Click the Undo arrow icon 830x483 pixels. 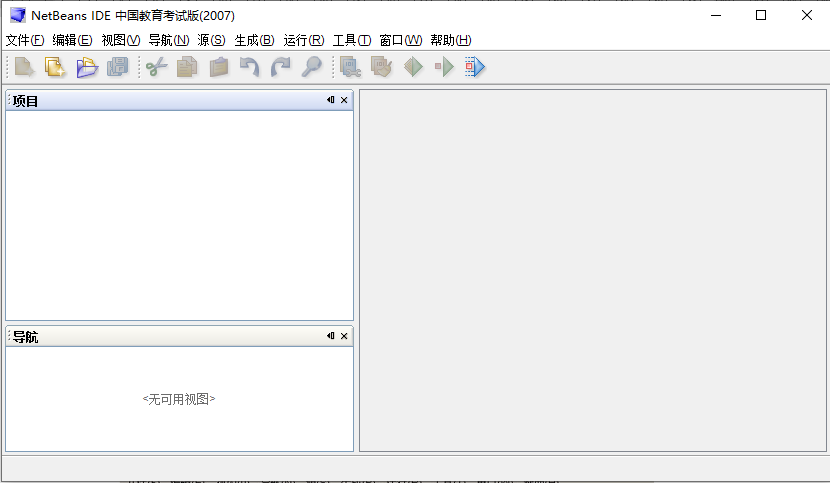click(249, 67)
